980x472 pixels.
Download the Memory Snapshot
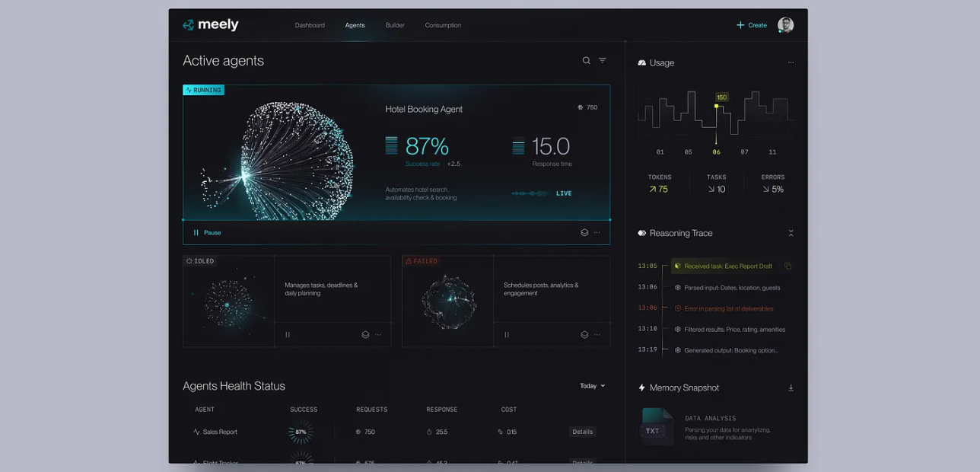click(x=791, y=387)
